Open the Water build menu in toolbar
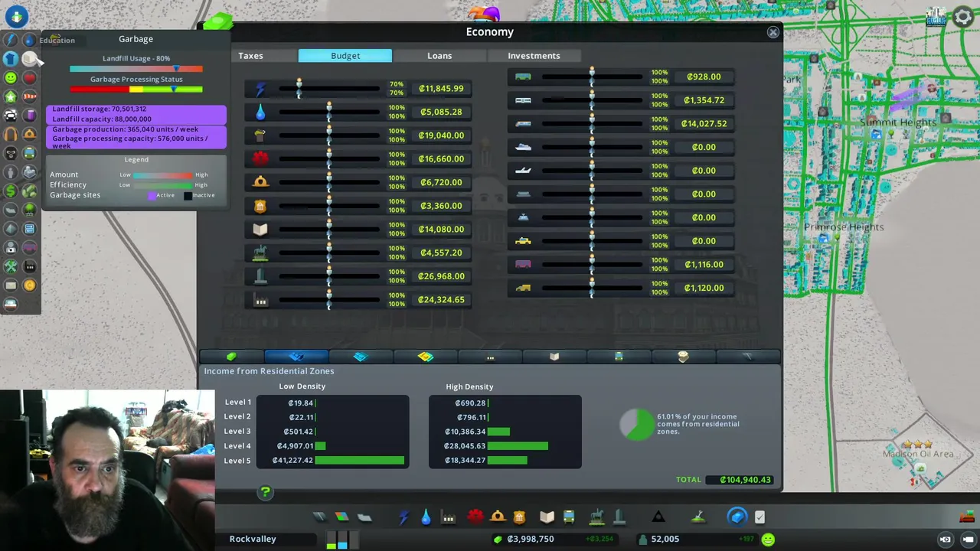The width and height of the screenshot is (980, 551). (x=426, y=517)
